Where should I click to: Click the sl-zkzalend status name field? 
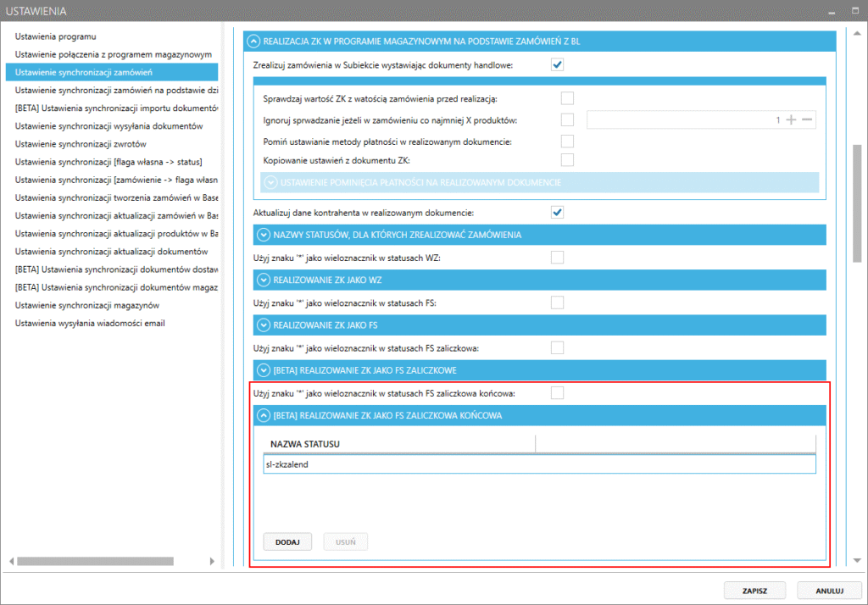point(539,465)
